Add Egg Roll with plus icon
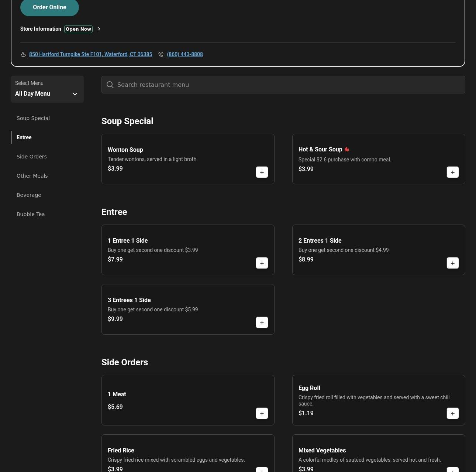Image resolution: width=476 pixels, height=472 pixels. (452, 413)
